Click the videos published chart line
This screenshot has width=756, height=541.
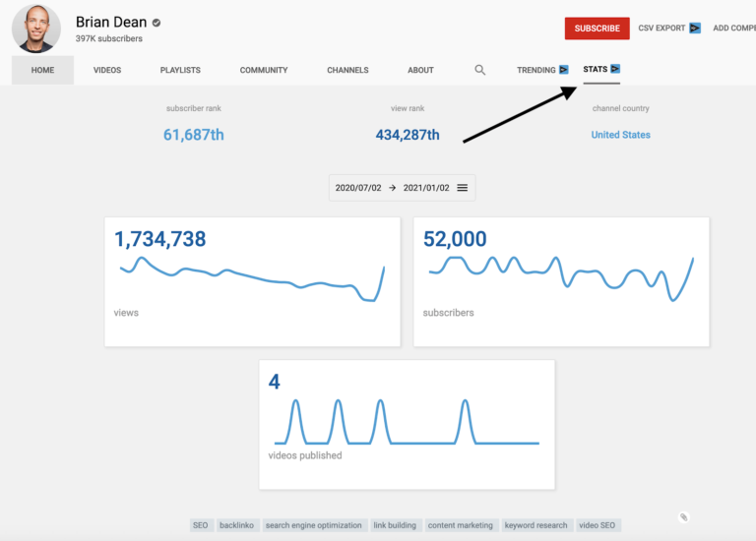407,422
